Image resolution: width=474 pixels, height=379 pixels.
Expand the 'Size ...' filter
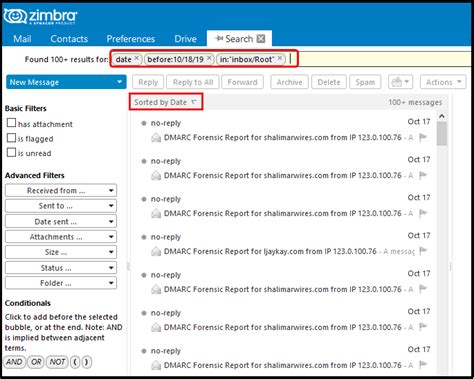click(61, 252)
